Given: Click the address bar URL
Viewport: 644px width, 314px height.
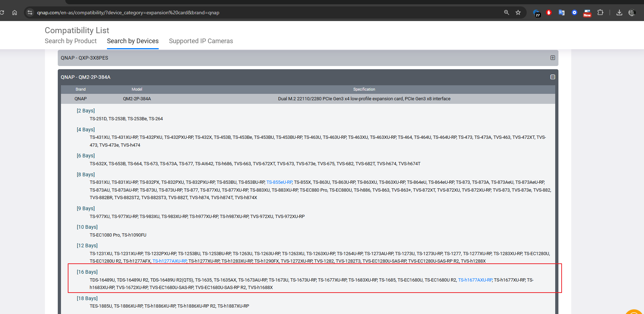Looking at the screenshot, I should tap(128, 12).
